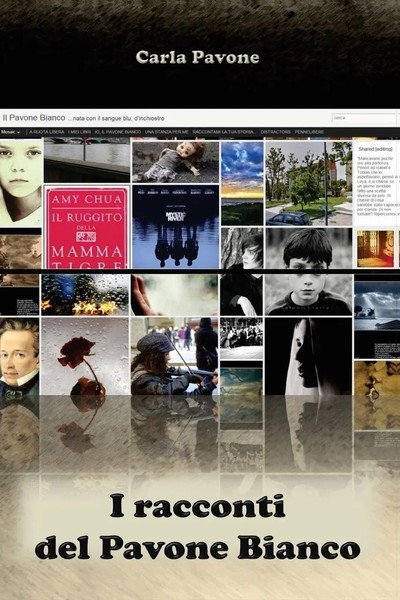The image size is (400, 600).
Task: Open the park with trees and car post
Action: click(309, 183)
